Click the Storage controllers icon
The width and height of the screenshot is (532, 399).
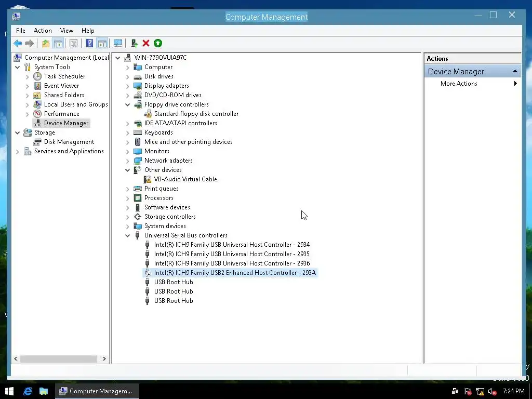coord(137,217)
